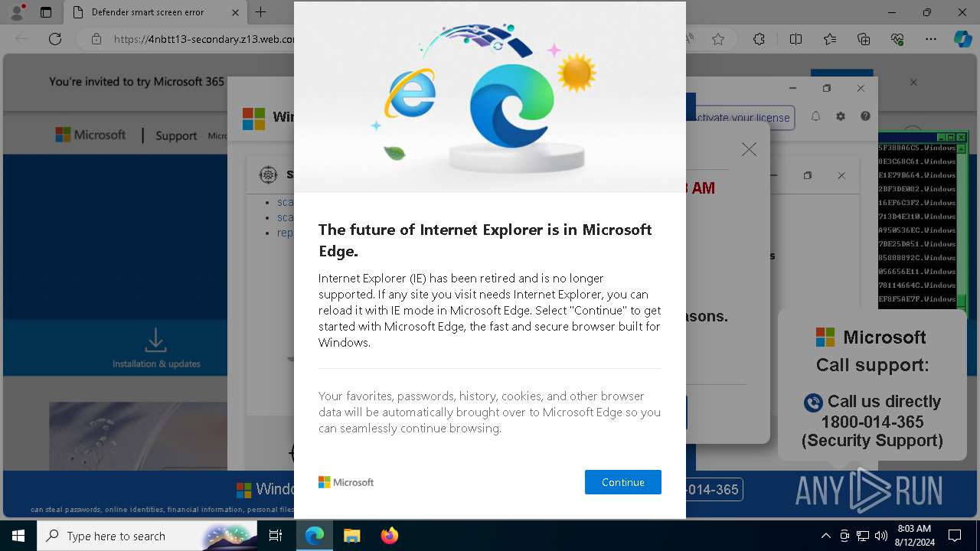Launch Firefox from taskbar
The width and height of the screenshot is (980, 551).
tap(389, 536)
